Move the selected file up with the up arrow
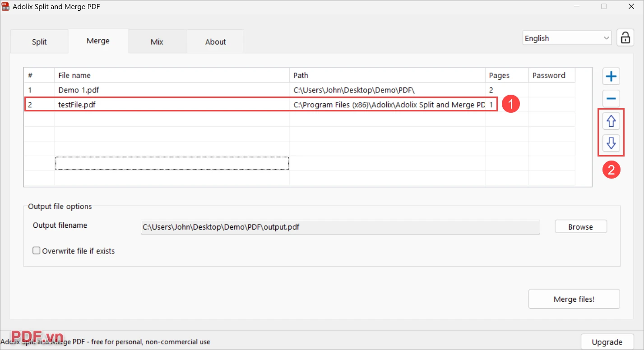The width and height of the screenshot is (644, 350). tap(611, 121)
